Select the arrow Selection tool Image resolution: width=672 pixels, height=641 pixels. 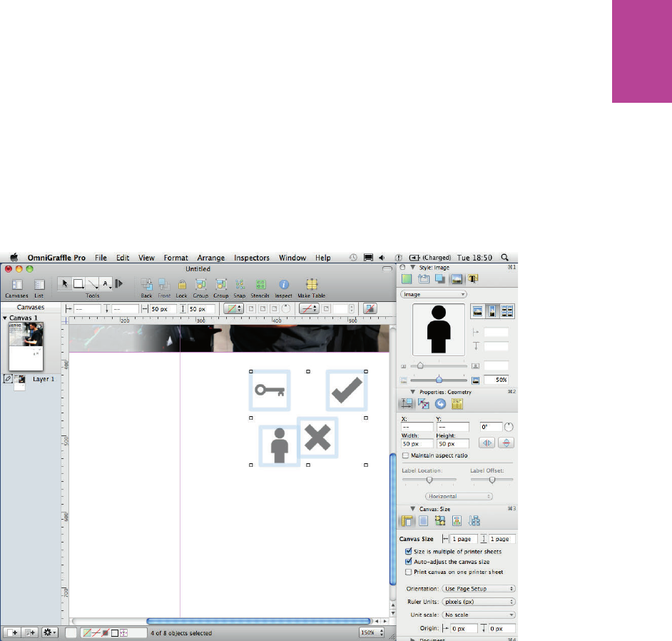65,284
